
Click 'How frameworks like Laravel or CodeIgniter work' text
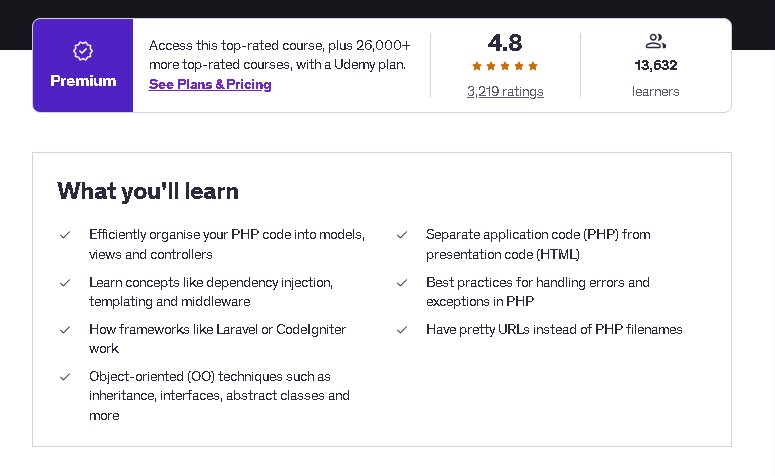point(217,339)
